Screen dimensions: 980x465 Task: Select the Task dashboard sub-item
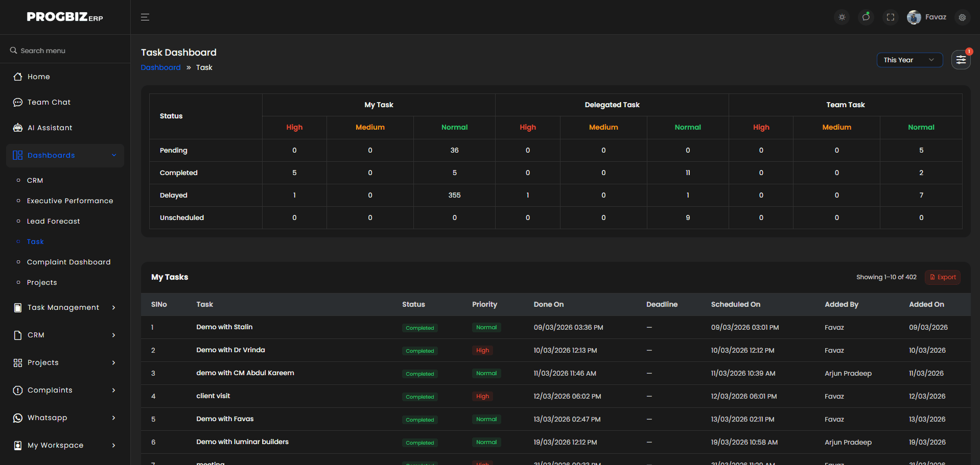(35, 241)
